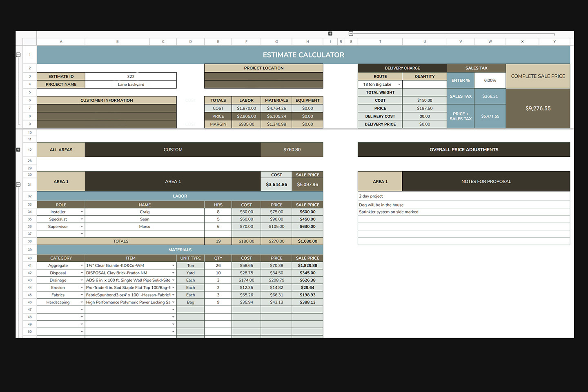Click the Estimate ID value cell 322
The image size is (588, 392).
click(131, 76)
